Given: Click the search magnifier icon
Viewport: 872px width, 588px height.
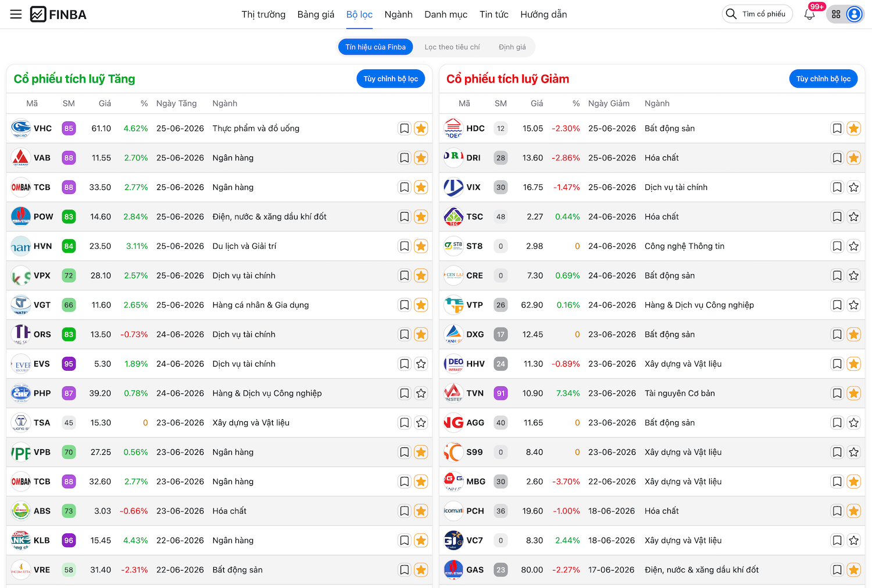Looking at the screenshot, I should pyautogui.click(x=731, y=14).
